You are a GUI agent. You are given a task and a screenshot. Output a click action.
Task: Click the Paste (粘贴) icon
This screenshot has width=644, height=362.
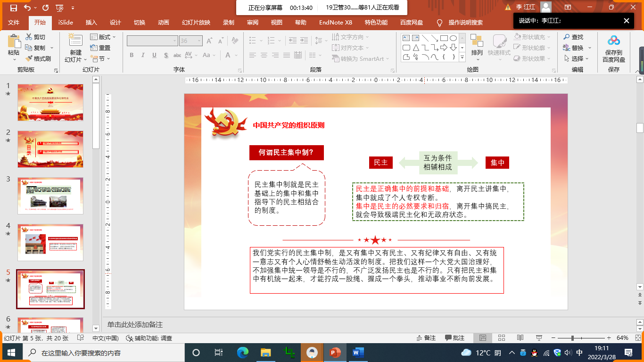click(14, 42)
